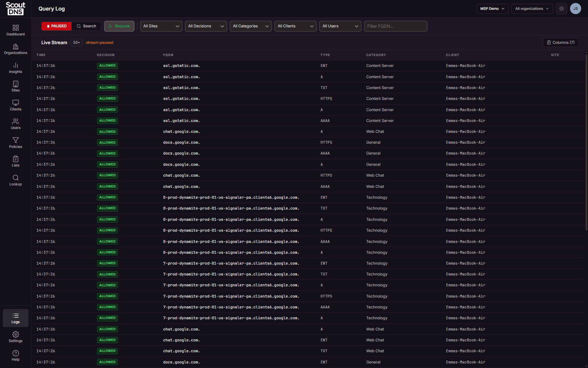The width and height of the screenshot is (588, 368).
Task: Click the Content Server category on ssl.gstatic.com AAAA row
Action: pyautogui.click(x=380, y=121)
